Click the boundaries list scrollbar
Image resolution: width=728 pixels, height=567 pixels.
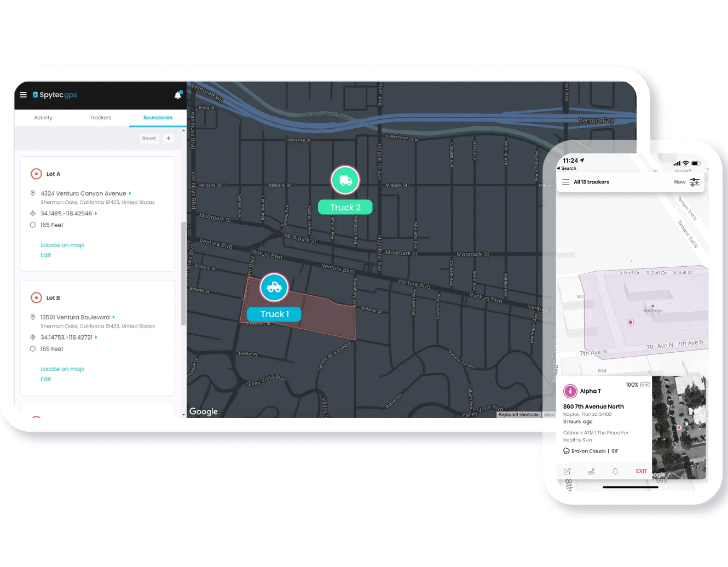pyautogui.click(x=183, y=274)
